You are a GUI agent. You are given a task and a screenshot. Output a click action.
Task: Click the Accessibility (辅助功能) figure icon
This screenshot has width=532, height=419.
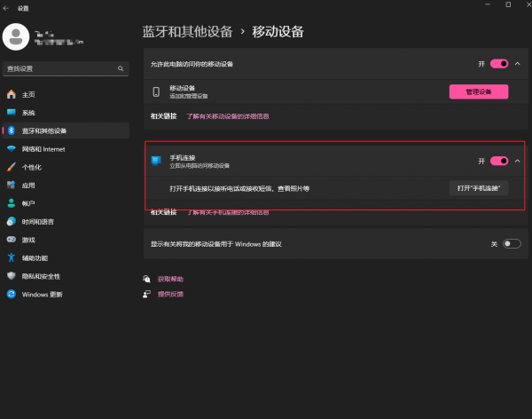tap(12, 258)
